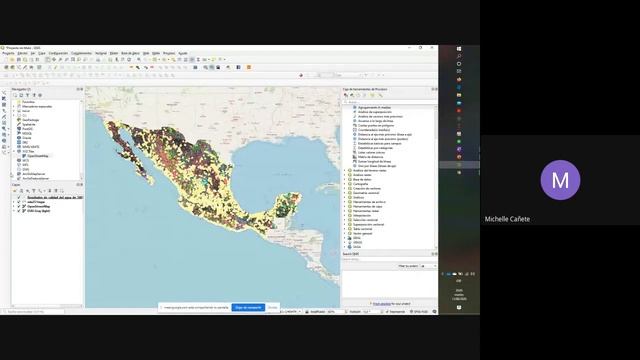Expand Análisis ráster group in toolbox
The width and height of the screenshot is (640, 360).
(345, 175)
